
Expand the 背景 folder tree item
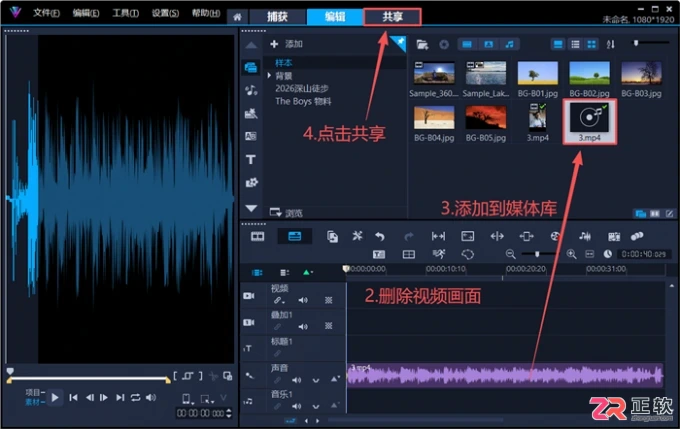269,76
